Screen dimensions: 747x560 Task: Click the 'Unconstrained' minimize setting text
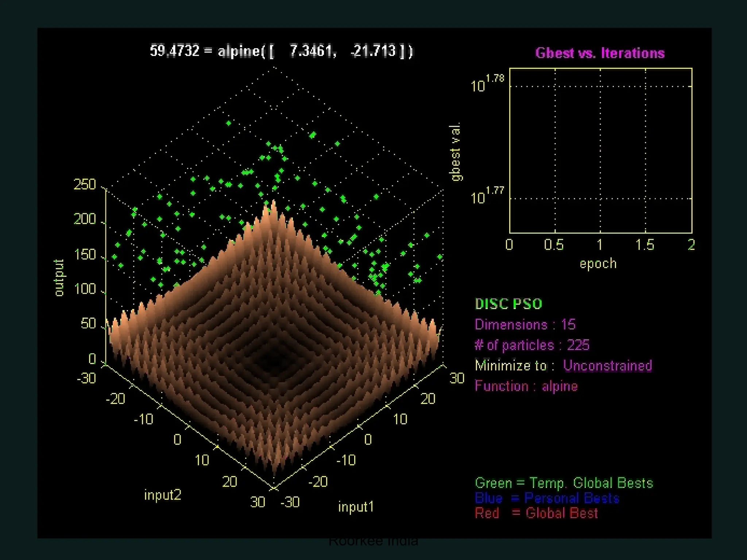tap(607, 365)
